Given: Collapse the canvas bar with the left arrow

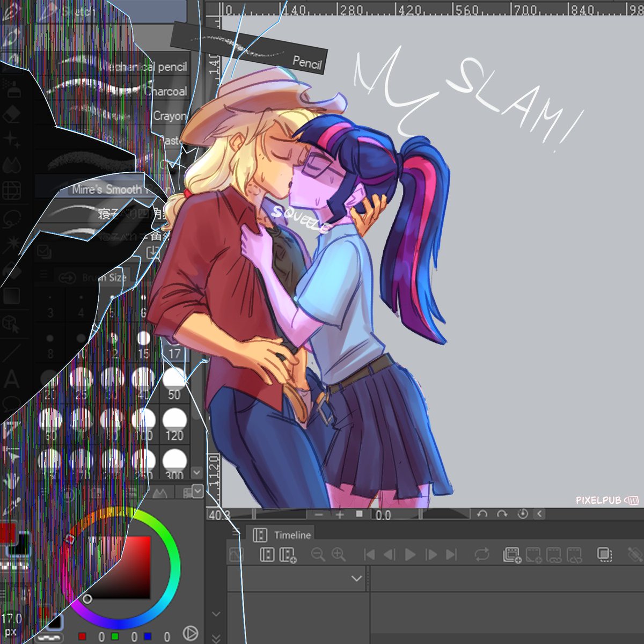Looking at the screenshot, I should pos(540,514).
